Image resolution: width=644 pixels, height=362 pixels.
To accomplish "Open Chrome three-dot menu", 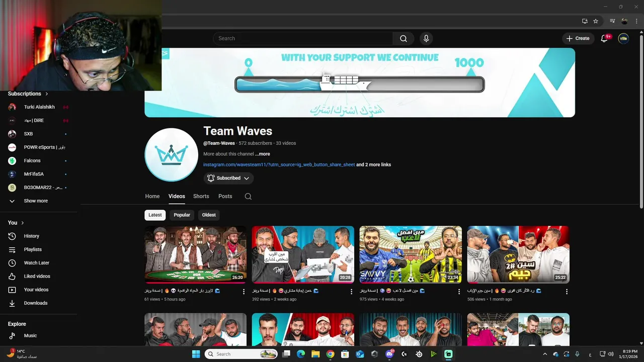I will (636, 21).
